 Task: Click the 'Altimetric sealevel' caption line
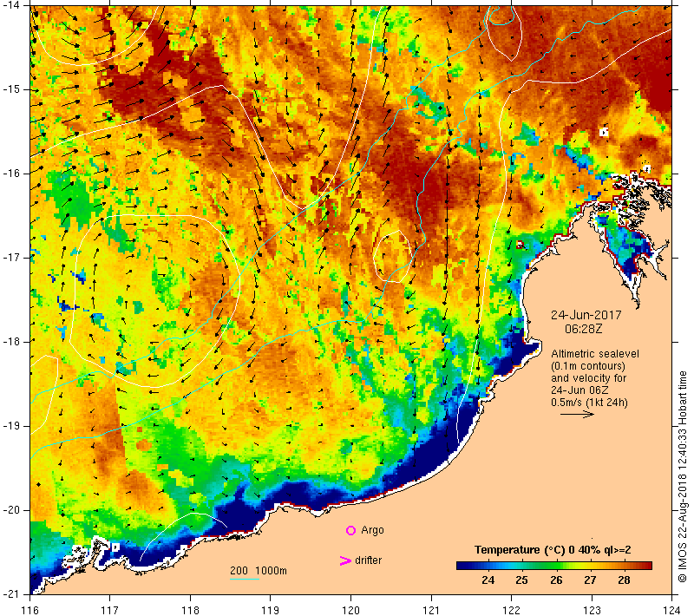[595, 354]
